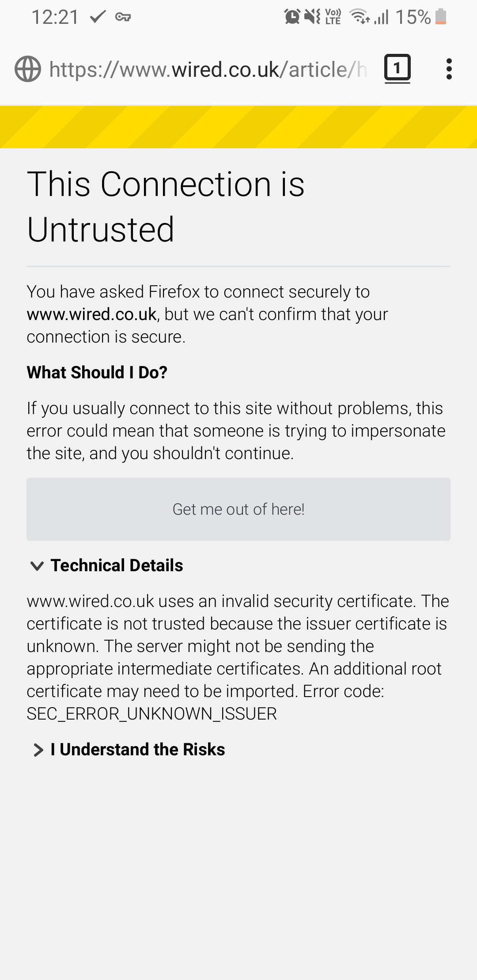Collapse the Technical Details section

117,565
